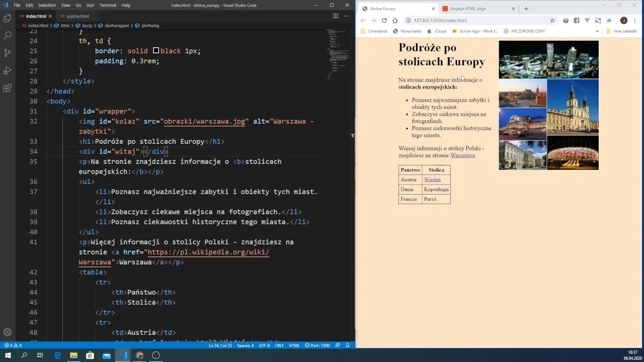This screenshot has width=644, height=362.
Task: Open the Edit menu
Action: coord(29,5)
